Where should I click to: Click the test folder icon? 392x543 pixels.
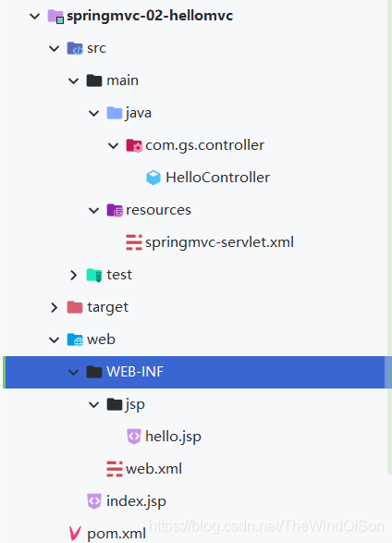click(94, 275)
